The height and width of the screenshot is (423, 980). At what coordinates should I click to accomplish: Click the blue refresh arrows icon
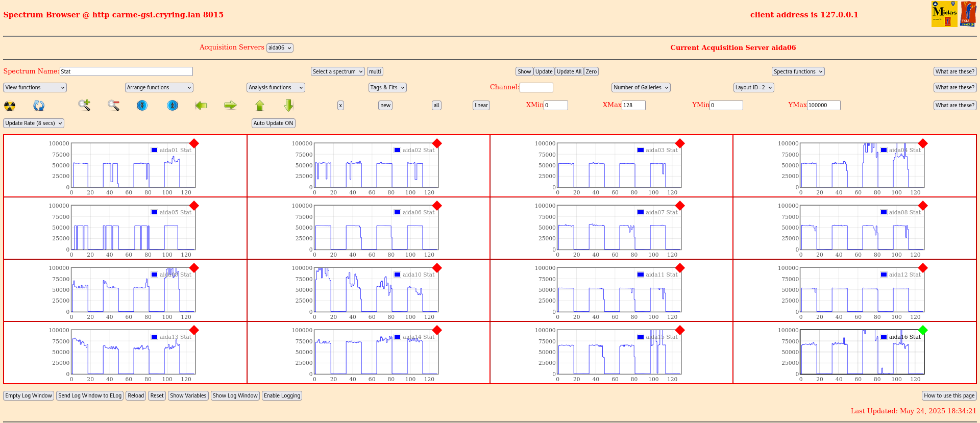(39, 106)
